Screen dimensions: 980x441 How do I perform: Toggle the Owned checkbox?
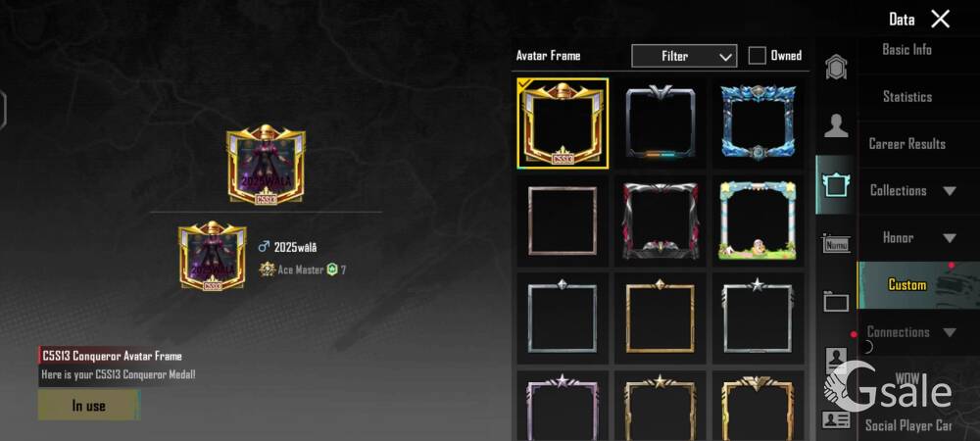click(757, 56)
